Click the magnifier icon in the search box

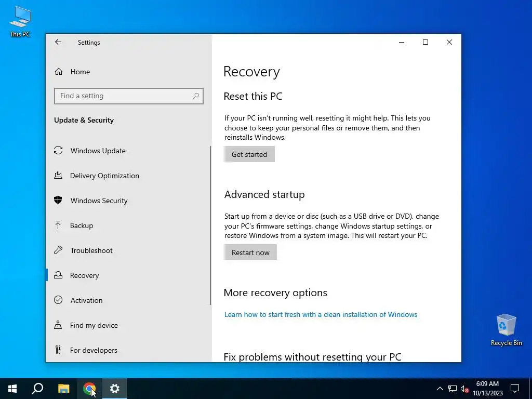coord(196,96)
